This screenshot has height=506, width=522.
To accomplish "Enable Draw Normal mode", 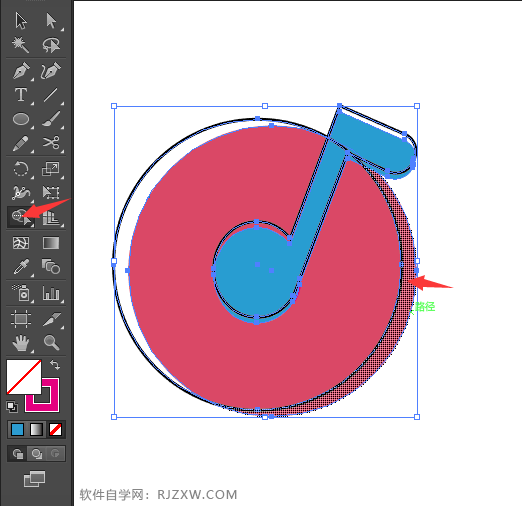I will pos(17,454).
